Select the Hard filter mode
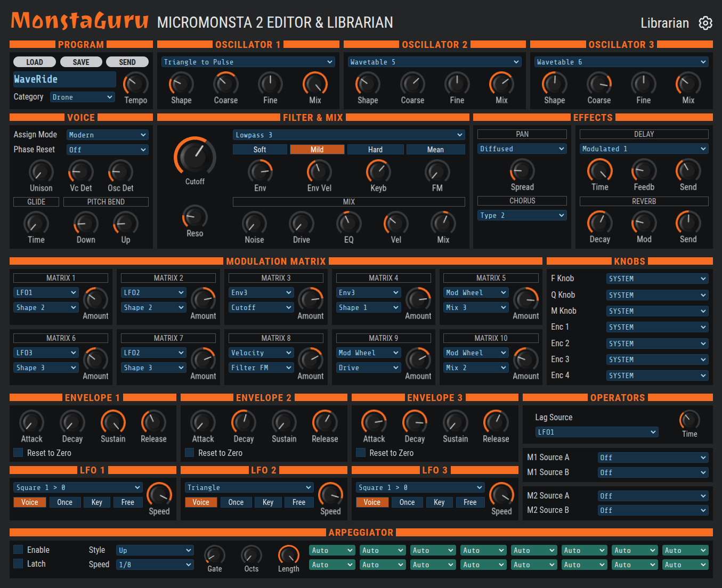This screenshot has width=722, height=588. [x=375, y=150]
